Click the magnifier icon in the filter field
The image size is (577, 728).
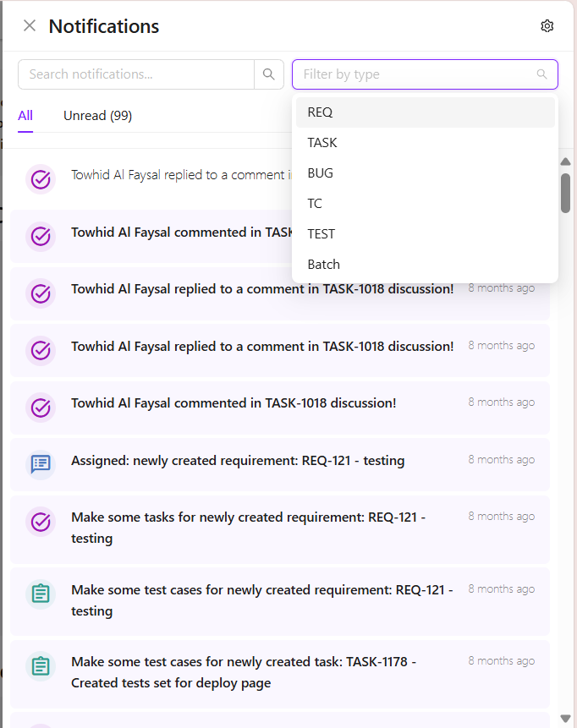(x=542, y=74)
